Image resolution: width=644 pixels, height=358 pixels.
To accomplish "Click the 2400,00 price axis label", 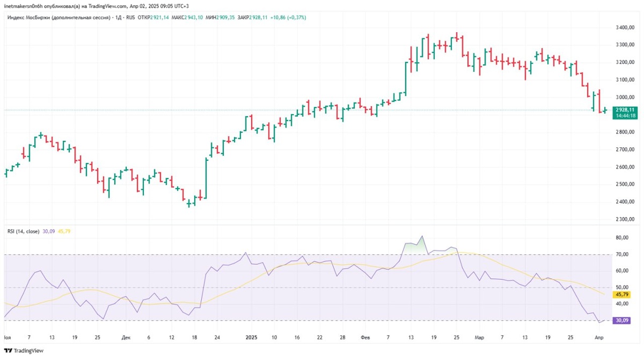I will [625, 202].
